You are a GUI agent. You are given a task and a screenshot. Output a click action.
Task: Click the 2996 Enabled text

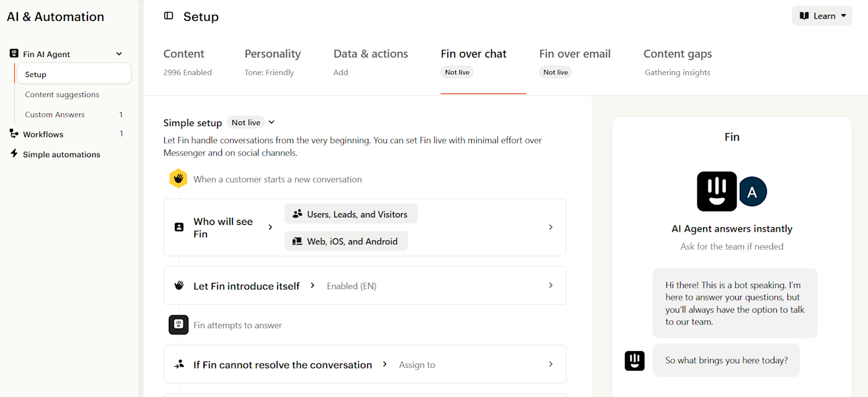point(187,72)
